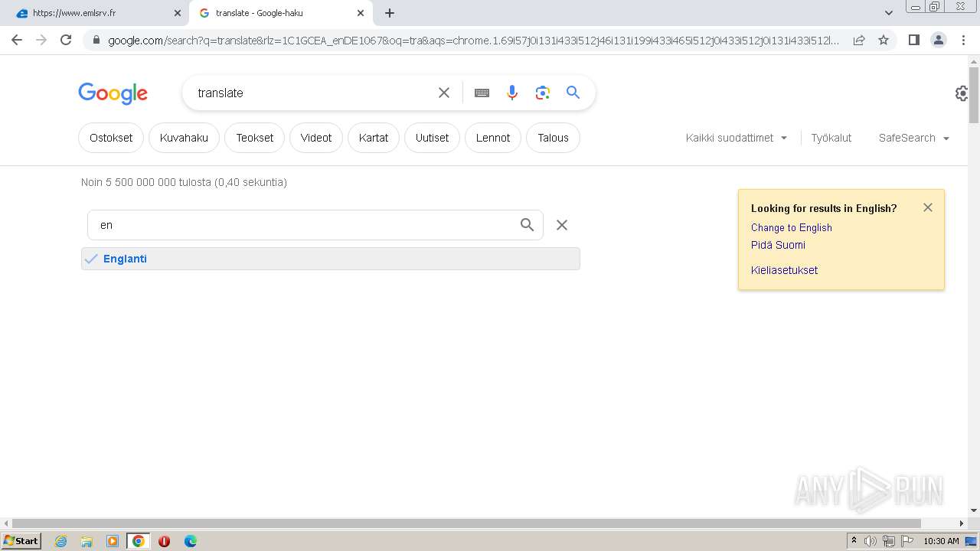Click the clock showing 10:30 AM
This screenshot has height=551, width=980.
(941, 541)
